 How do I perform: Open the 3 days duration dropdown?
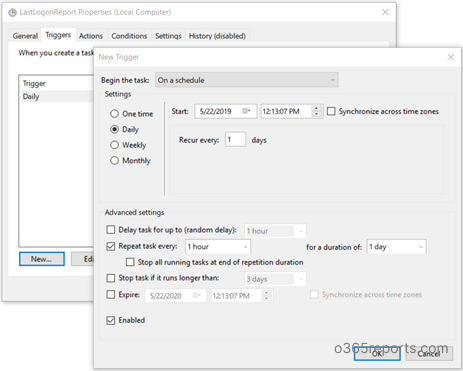pyautogui.click(x=275, y=279)
